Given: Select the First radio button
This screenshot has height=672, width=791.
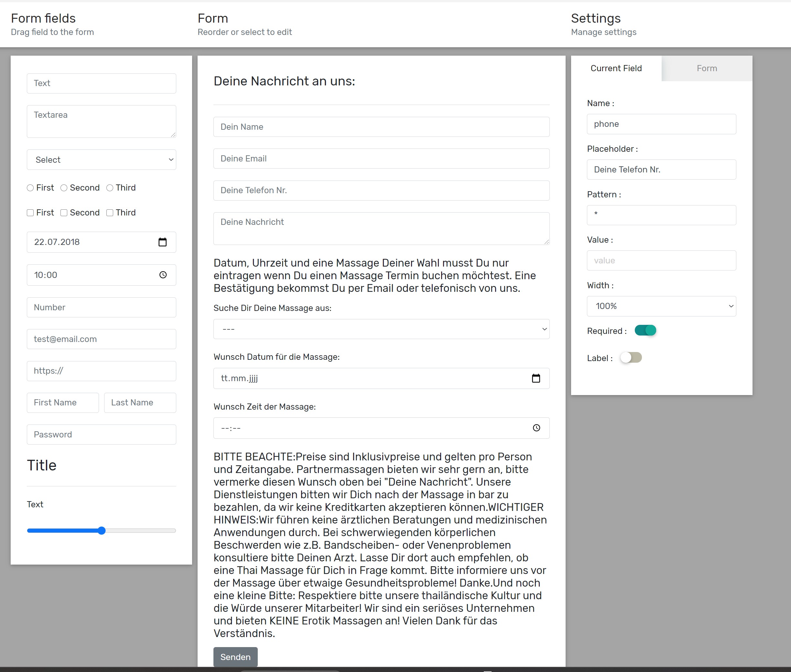Looking at the screenshot, I should pyautogui.click(x=30, y=188).
